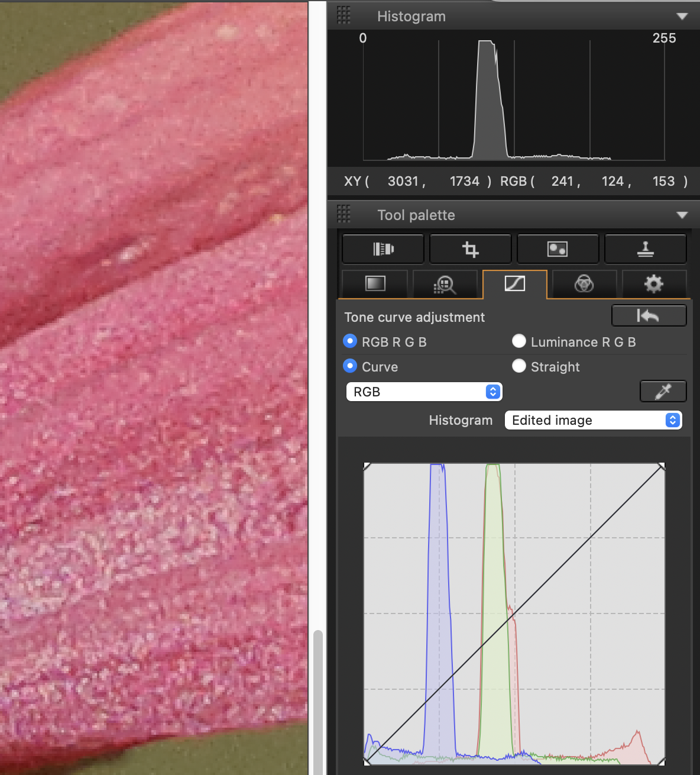Screen dimensions: 700x775
Task: Select the Curve radio button
Action: (350, 366)
